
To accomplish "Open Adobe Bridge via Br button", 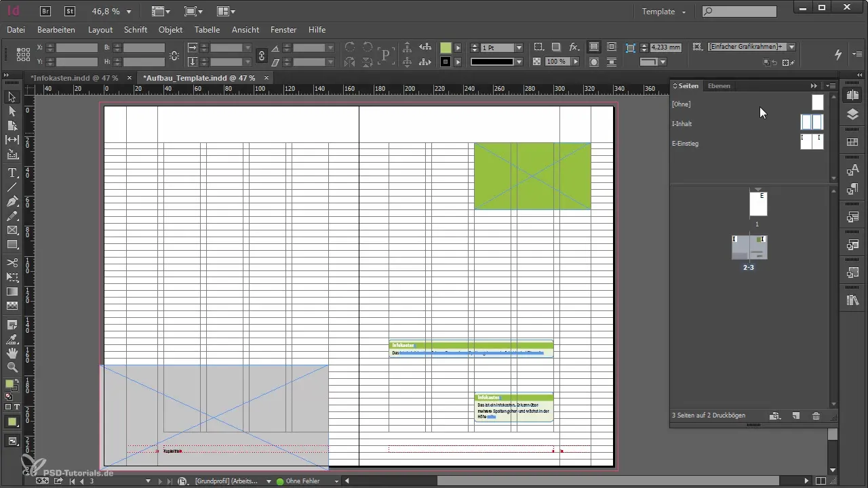I will 46,11.
